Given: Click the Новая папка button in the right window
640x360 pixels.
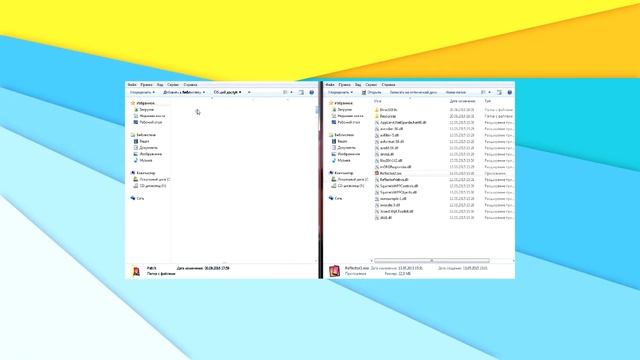Looking at the screenshot, I should tap(456, 93).
